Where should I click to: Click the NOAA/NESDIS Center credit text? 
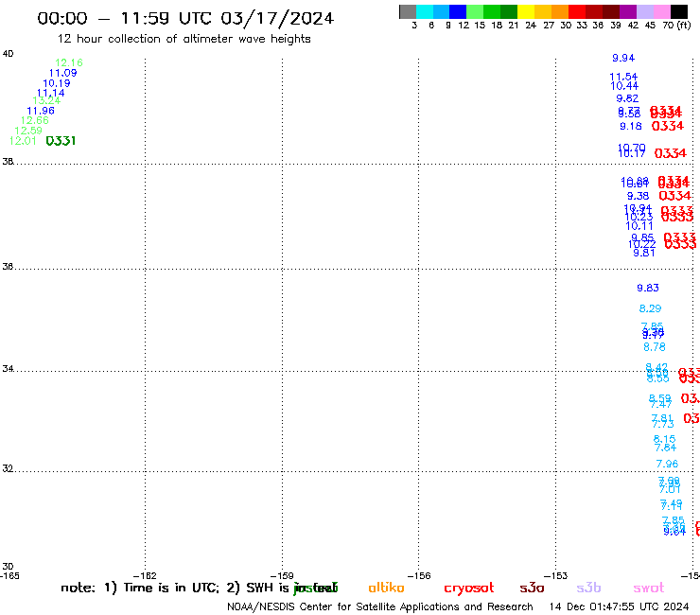pos(380,607)
